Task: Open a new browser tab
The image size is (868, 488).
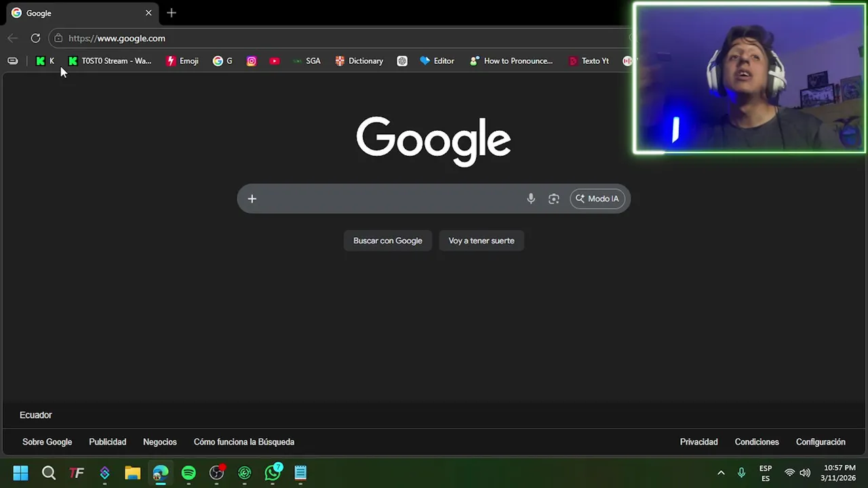Action: 172,13
